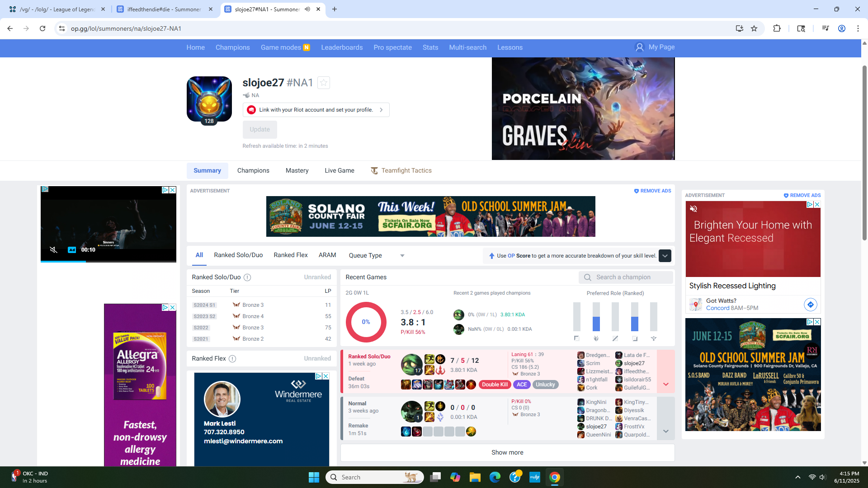The width and height of the screenshot is (868, 488).
Task: Open the Mastery tab
Action: click(297, 171)
